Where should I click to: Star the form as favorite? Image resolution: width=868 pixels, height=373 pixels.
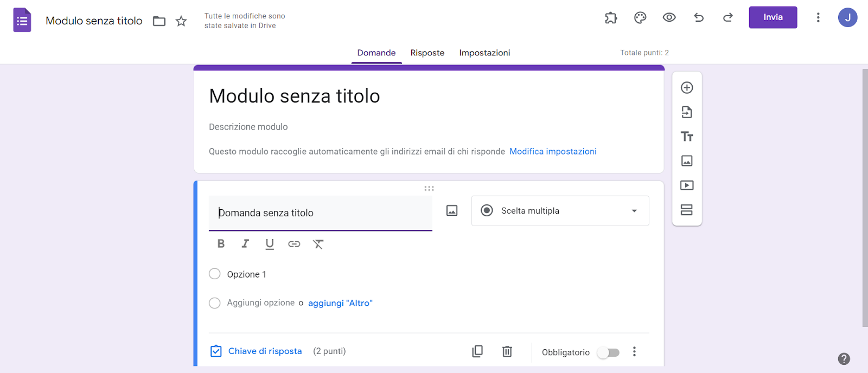(181, 21)
